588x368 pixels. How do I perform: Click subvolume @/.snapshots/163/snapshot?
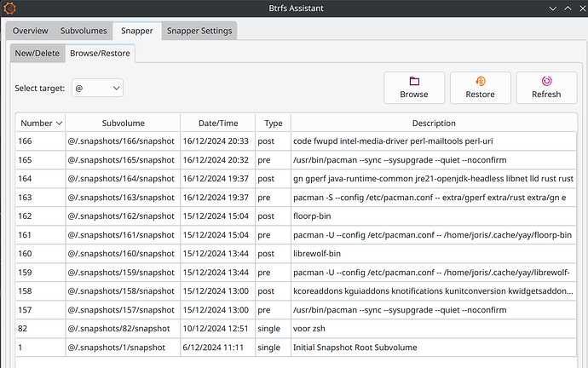click(x=121, y=198)
